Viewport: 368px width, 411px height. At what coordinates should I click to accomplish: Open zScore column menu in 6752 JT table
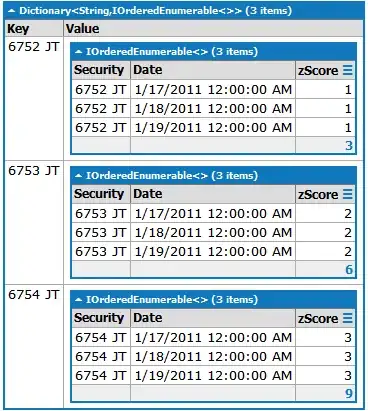click(347, 70)
